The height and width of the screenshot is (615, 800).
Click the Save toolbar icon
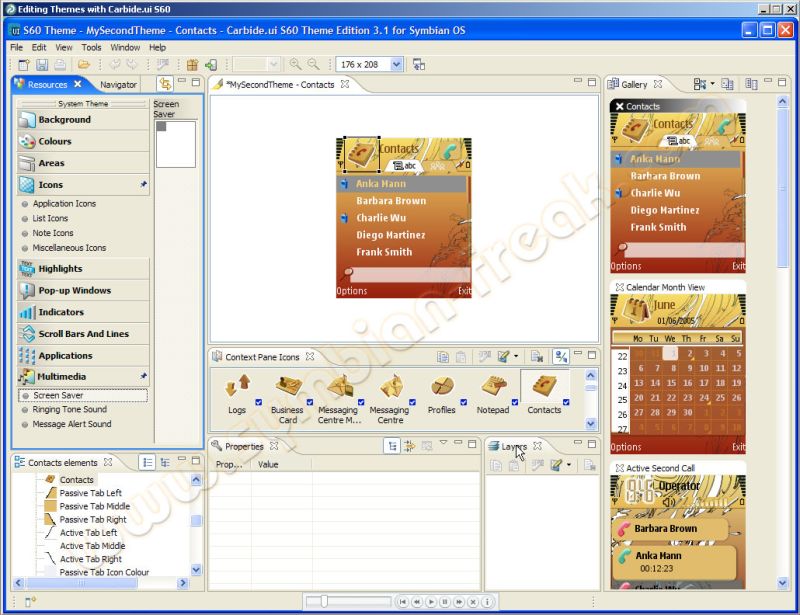click(42, 65)
